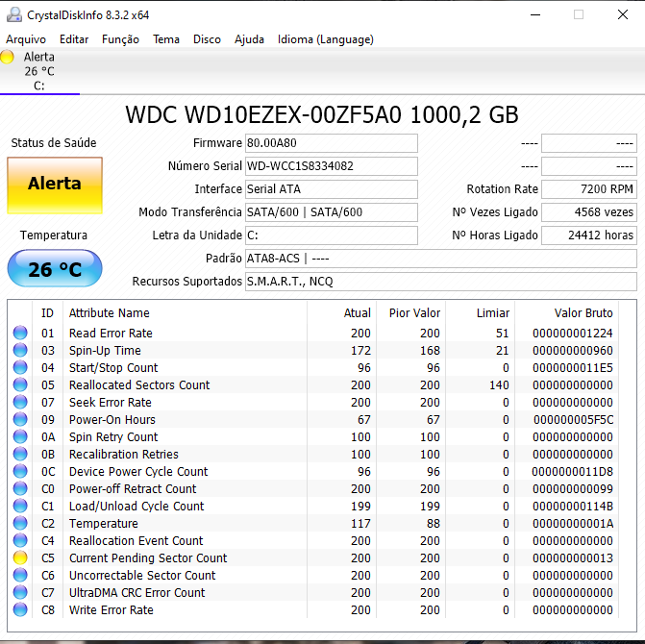Click the Interface field Serial ATA
The image size is (645, 644).
(331, 189)
